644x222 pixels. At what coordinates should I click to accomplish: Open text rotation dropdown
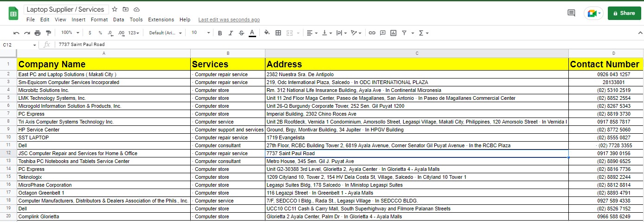click(356, 33)
